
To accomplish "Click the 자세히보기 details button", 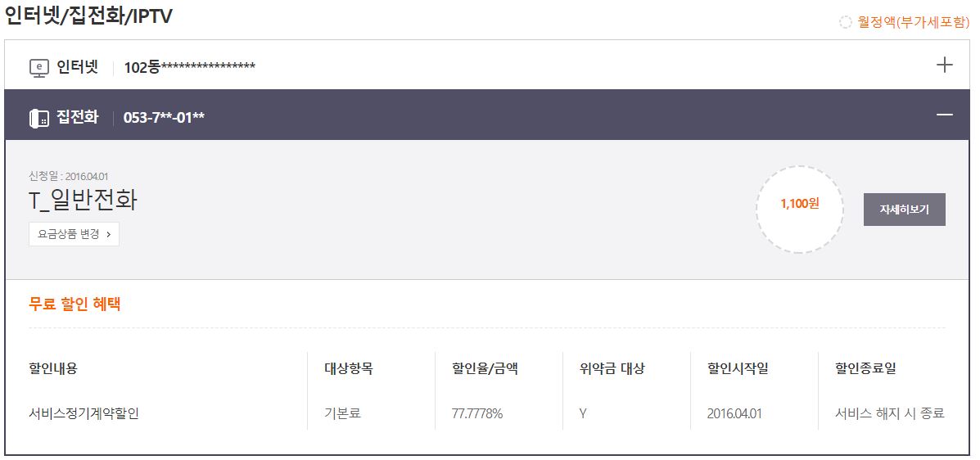I will pyautogui.click(x=904, y=210).
